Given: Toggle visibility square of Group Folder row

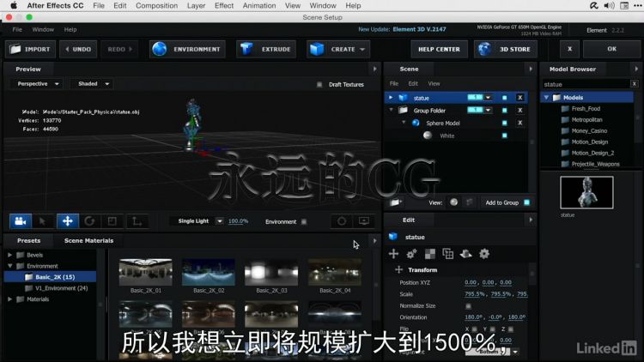Looking at the screenshot, I should click(x=504, y=111).
